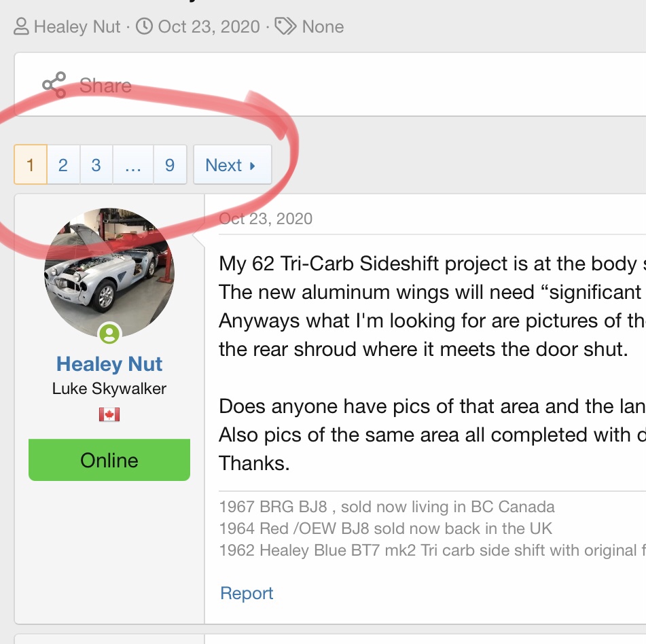646x644 pixels.
Task: Open page 3 of the thread
Action: 96,165
